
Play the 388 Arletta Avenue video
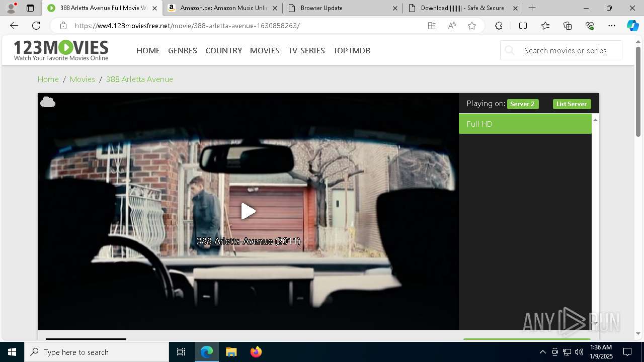[248, 211]
